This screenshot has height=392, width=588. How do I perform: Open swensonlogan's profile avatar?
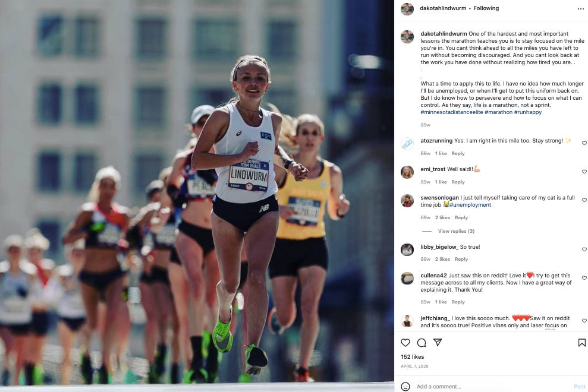click(407, 201)
